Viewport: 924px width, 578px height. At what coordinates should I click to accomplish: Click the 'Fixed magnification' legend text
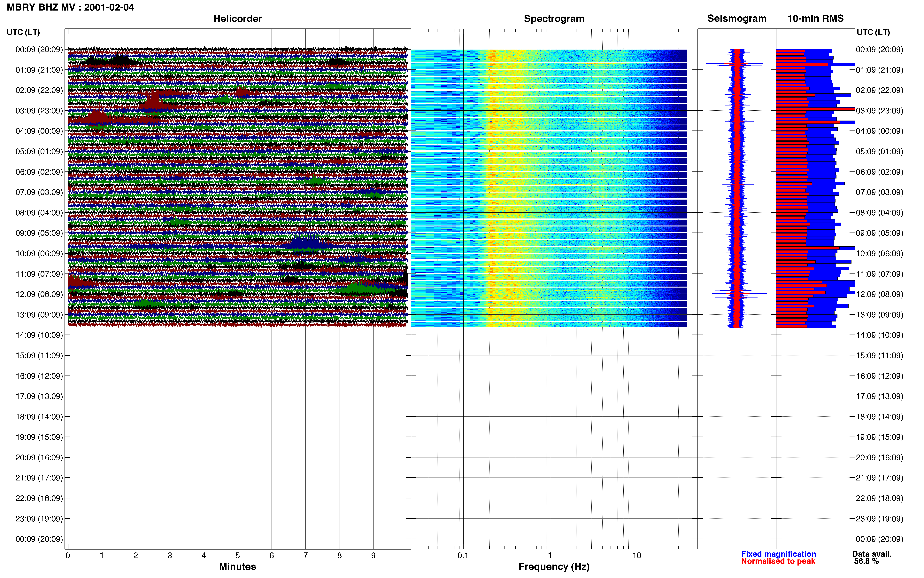778,554
